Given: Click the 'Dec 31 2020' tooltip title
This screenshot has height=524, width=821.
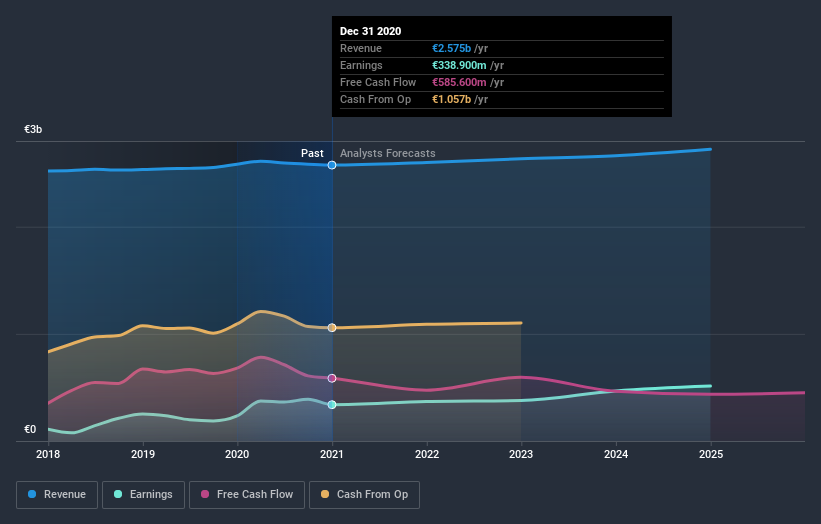Looking at the screenshot, I should click(x=371, y=31).
